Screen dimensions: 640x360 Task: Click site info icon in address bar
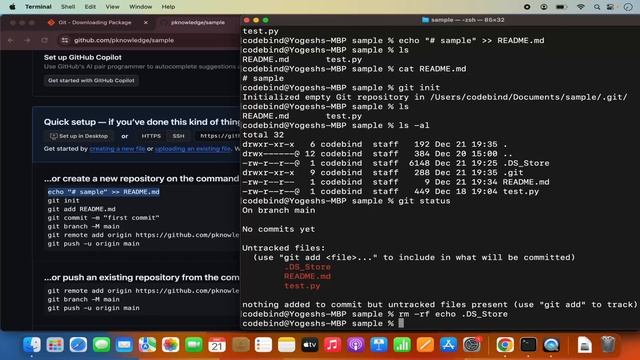[64, 40]
